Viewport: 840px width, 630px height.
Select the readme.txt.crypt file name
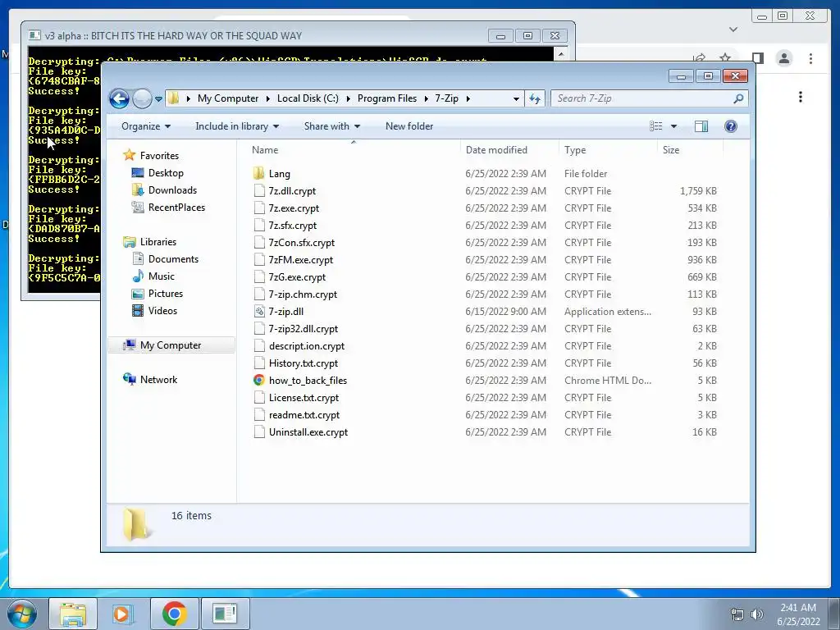click(x=304, y=415)
